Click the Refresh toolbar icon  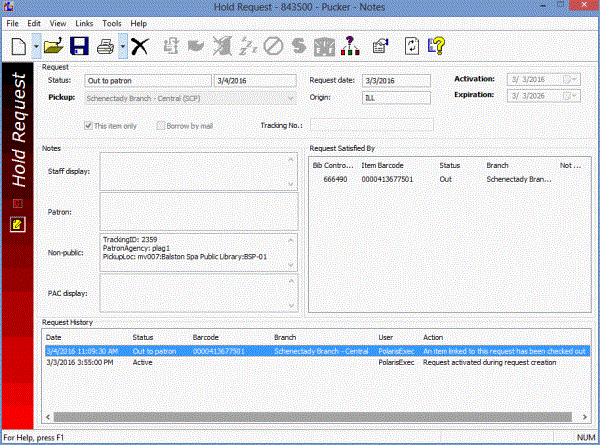tap(410, 45)
